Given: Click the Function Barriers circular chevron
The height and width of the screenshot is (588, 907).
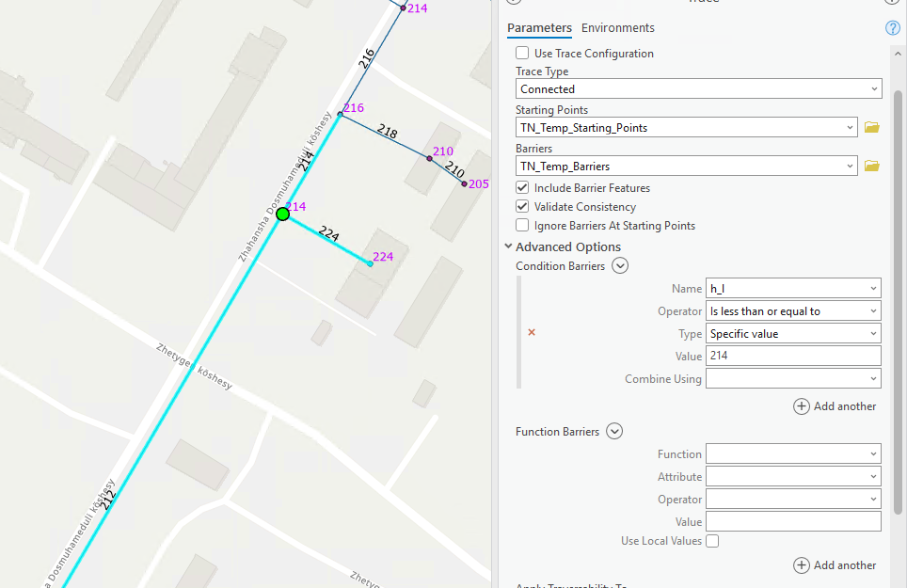Looking at the screenshot, I should pos(614,431).
